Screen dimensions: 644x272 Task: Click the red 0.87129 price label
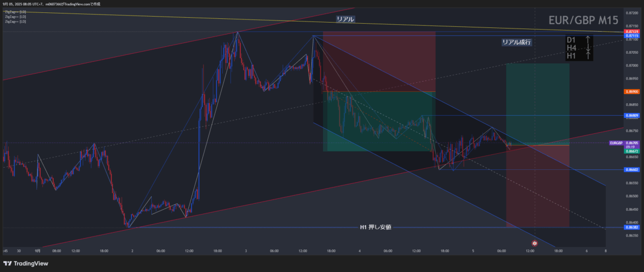[631, 32]
